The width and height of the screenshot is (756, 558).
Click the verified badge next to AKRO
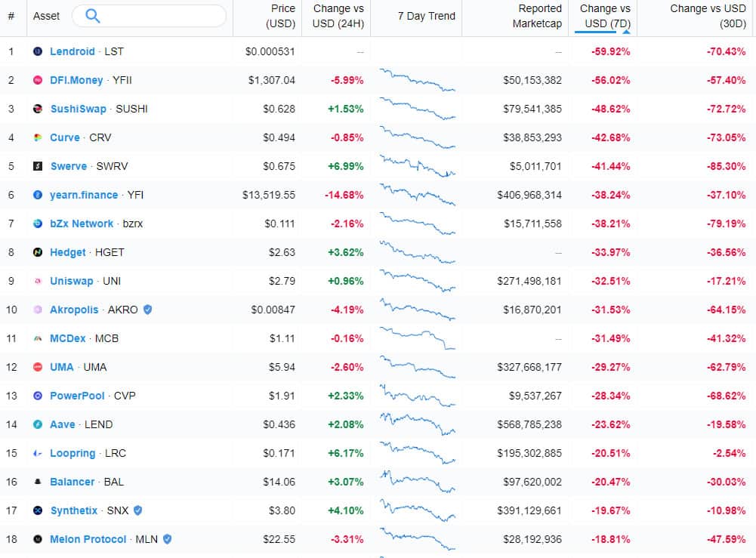point(148,310)
